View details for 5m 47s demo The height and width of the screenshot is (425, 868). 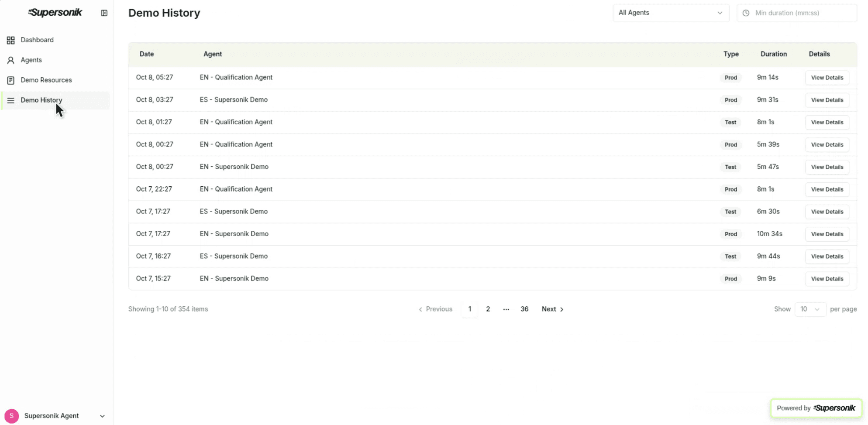[827, 167]
